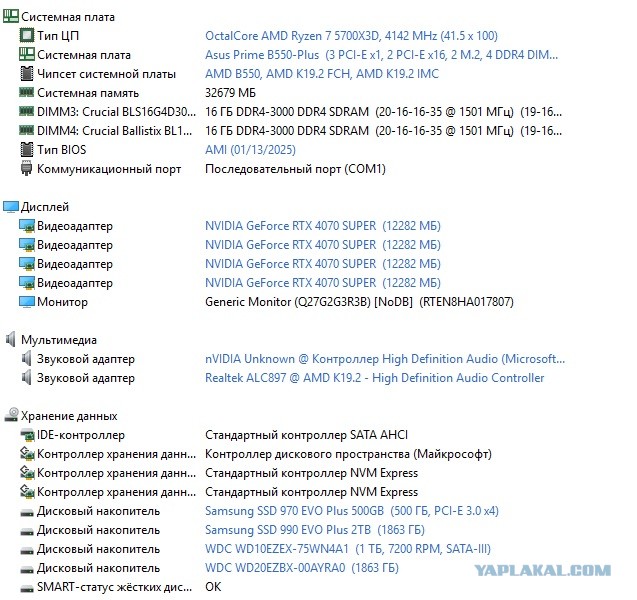Select the Мультимедиа section header text
This screenshot has height=600, width=637.
click(x=59, y=340)
